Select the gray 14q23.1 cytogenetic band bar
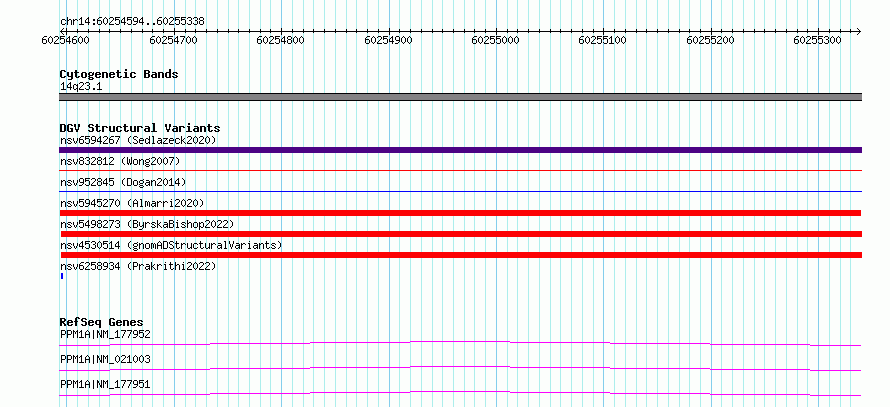This screenshot has width=890, height=407. tap(460, 97)
